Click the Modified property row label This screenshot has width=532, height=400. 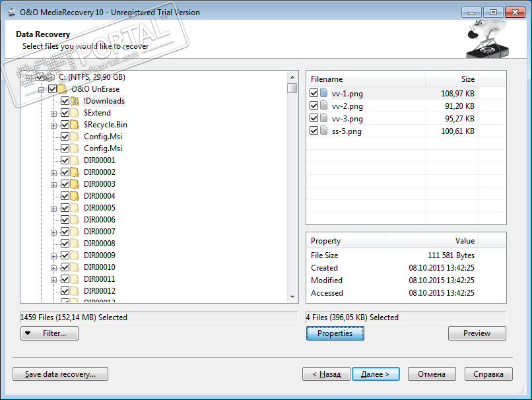[326, 281]
